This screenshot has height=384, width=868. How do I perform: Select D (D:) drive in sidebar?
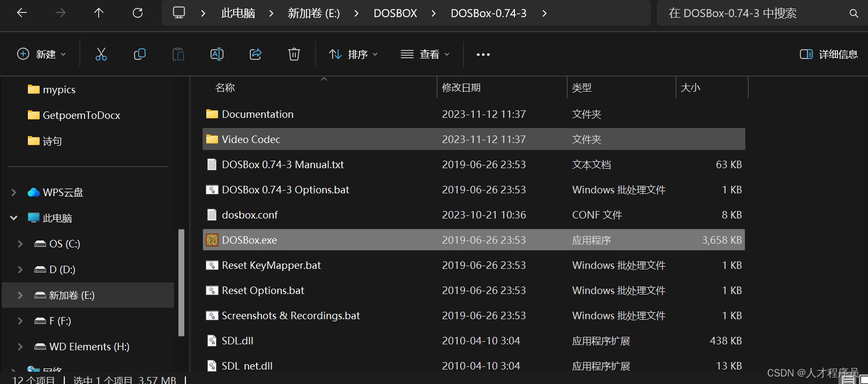click(62, 269)
